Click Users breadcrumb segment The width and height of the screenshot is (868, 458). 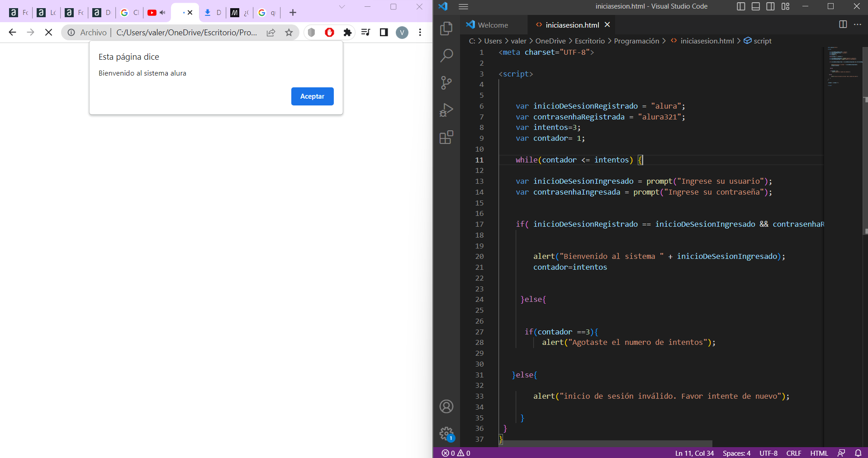493,41
